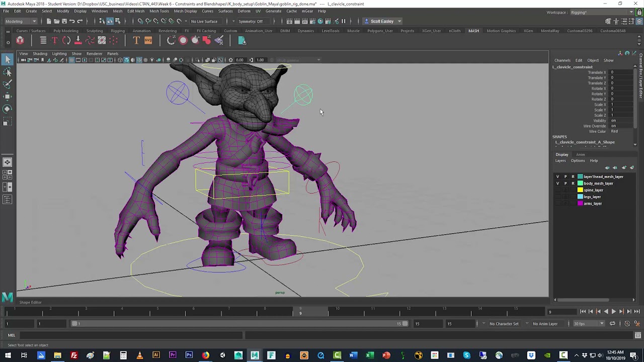Click the Type tool icon on the shelf
Image resolution: width=644 pixels, height=362 pixels.
(136, 41)
